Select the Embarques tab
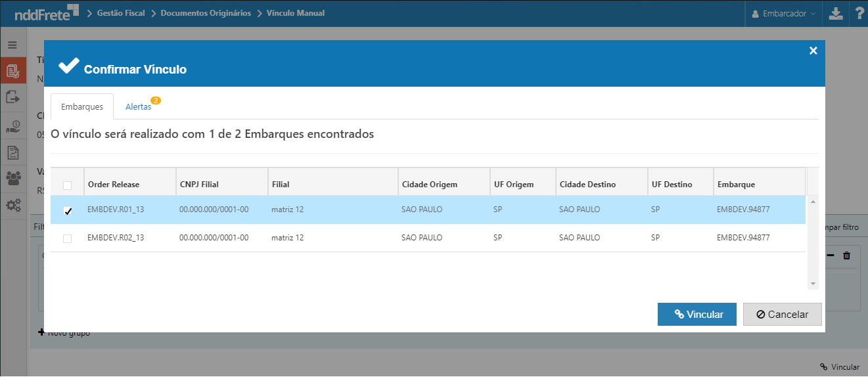The image size is (868, 377). click(82, 106)
